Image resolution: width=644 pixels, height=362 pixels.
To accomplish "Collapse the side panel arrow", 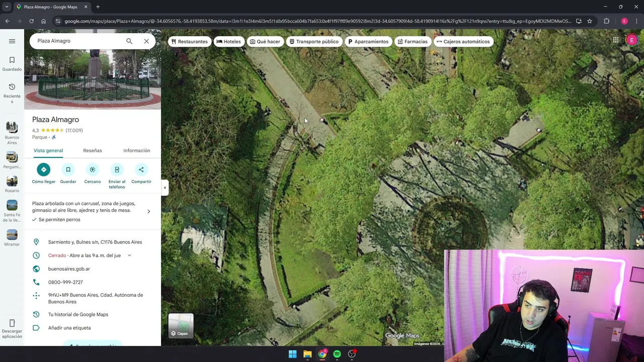I will (x=165, y=188).
